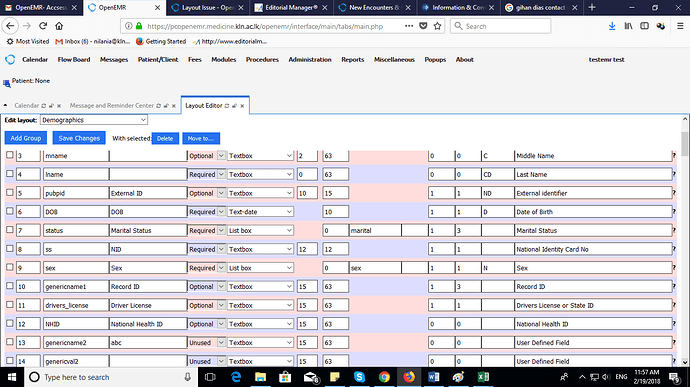Open Task View on the taskbar
Screen dimensions: 690x387
[210, 377]
